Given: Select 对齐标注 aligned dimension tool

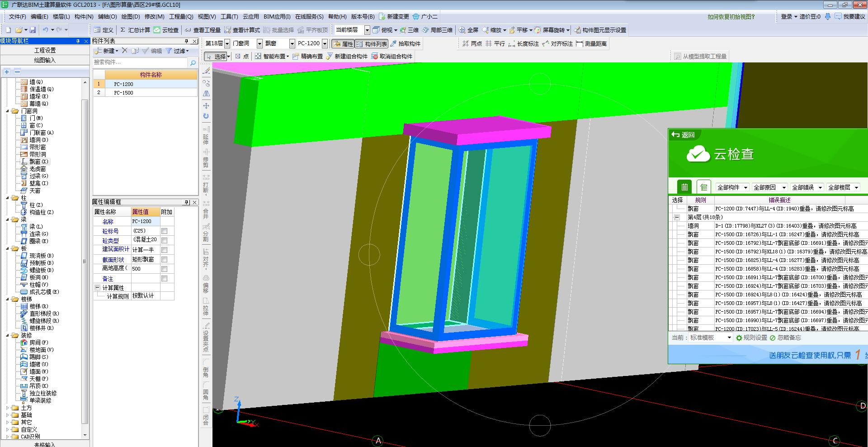Looking at the screenshot, I should 557,43.
